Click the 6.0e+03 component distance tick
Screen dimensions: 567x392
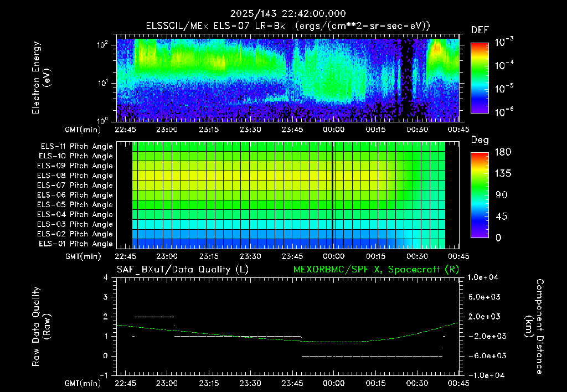coord(484,297)
